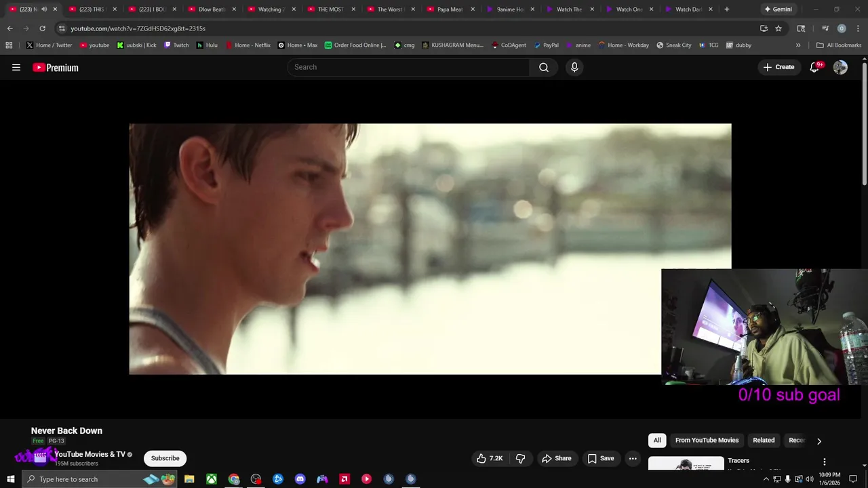
Task: Click the YouTube search magnifier button
Action: (x=544, y=67)
